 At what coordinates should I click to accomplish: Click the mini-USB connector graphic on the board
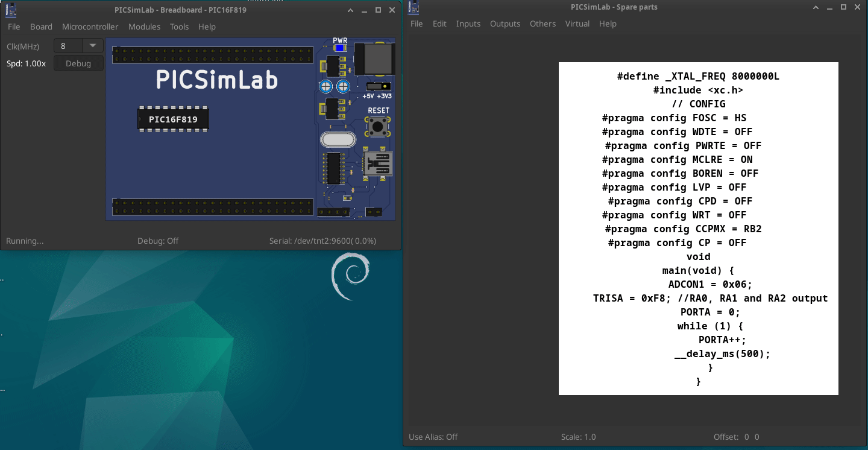tap(377, 163)
